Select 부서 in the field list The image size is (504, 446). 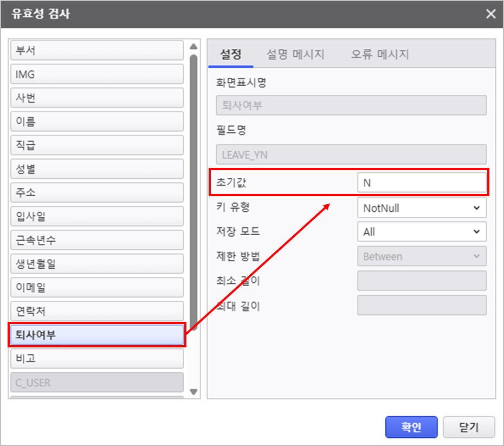[97, 51]
